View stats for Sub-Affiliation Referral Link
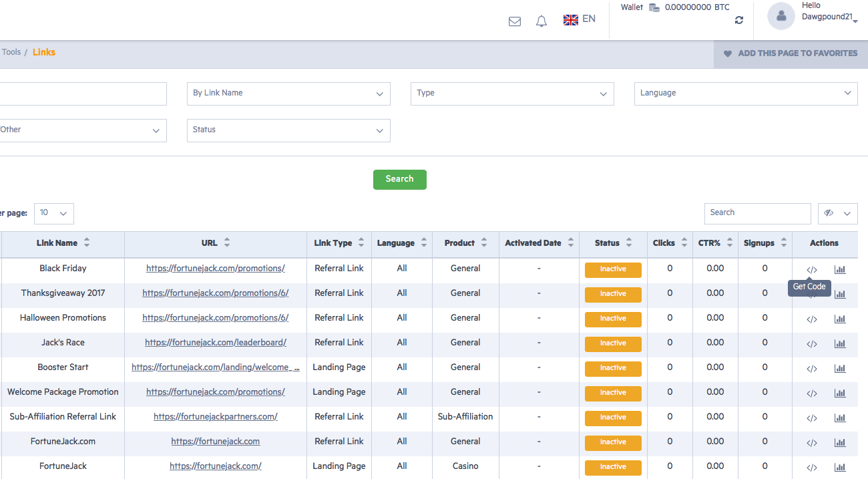The image size is (868, 479). point(840,418)
